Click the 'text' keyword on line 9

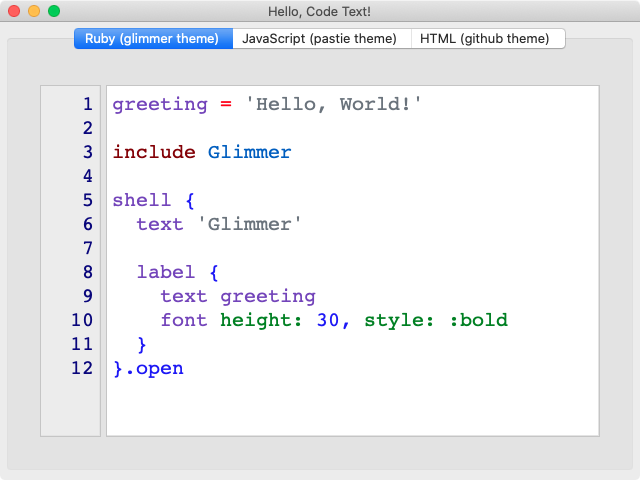point(184,296)
